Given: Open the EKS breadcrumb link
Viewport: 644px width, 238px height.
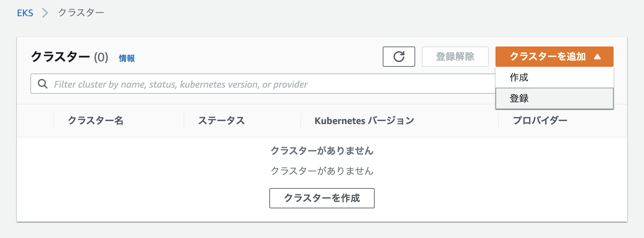Looking at the screenshot, I should pos(25,13).
